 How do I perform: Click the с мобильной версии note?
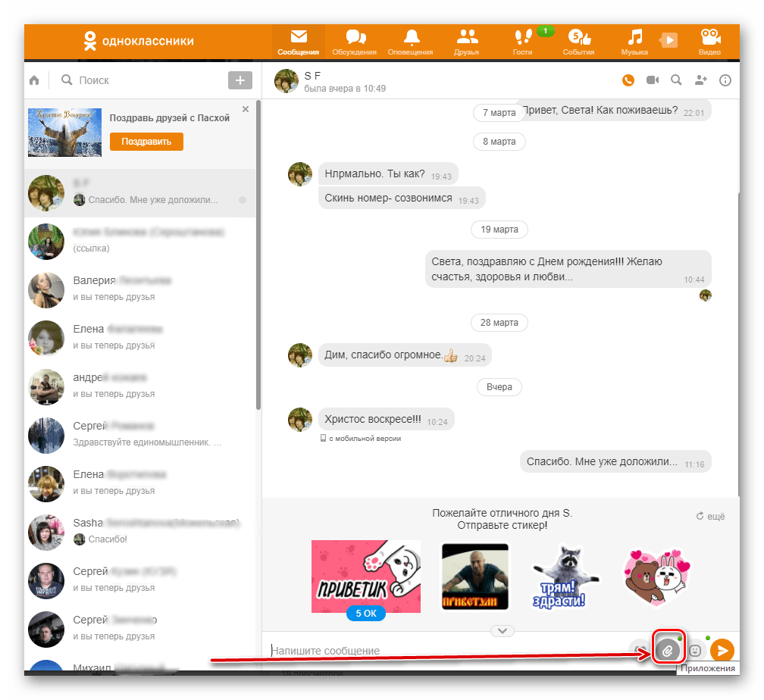tap(361, 439)
